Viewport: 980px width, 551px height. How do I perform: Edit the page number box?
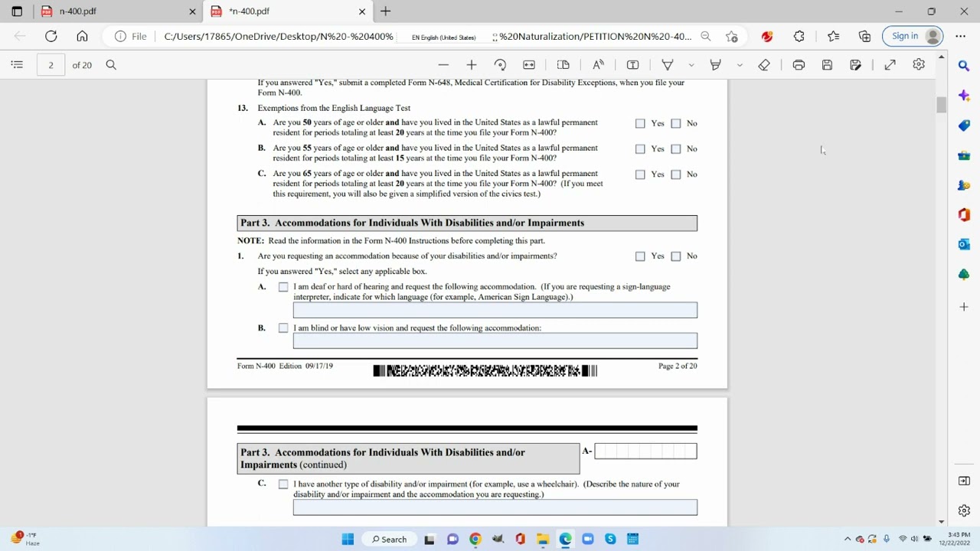pos(51,65)
